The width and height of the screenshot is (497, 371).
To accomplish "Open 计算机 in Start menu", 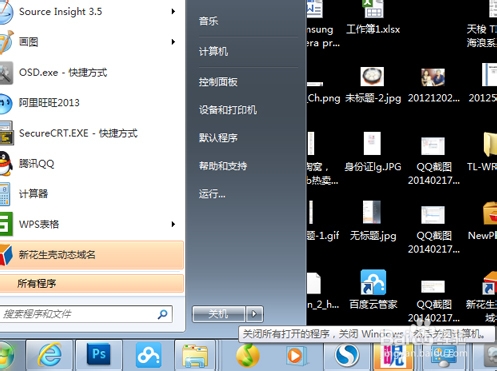I will coord(213,51).
